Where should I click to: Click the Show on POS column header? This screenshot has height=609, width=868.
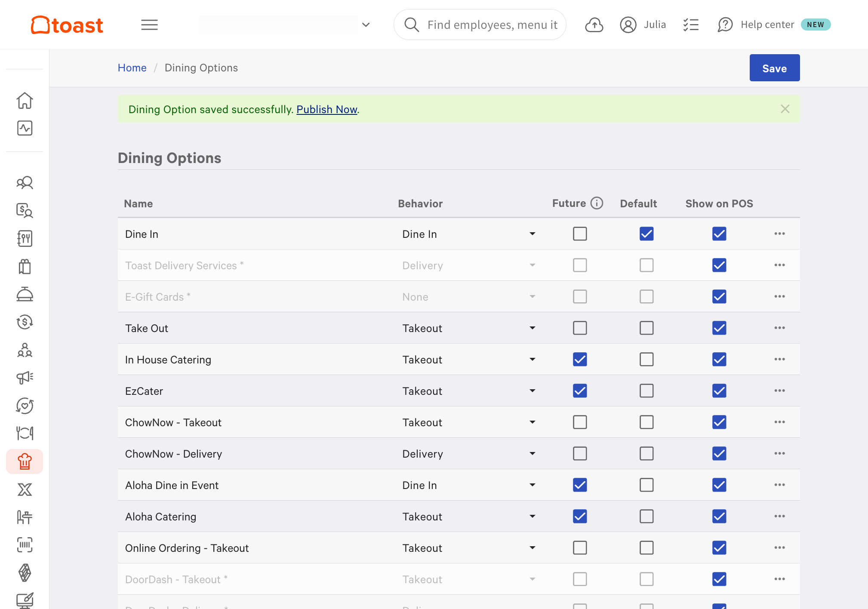pyautogui.click(x=719, y=203)
